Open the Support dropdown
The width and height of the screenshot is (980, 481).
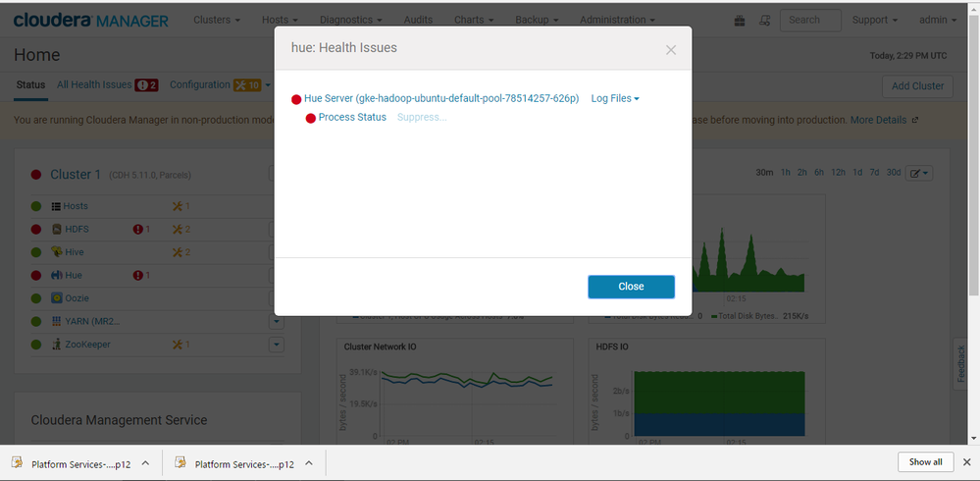tap(875, 20)
